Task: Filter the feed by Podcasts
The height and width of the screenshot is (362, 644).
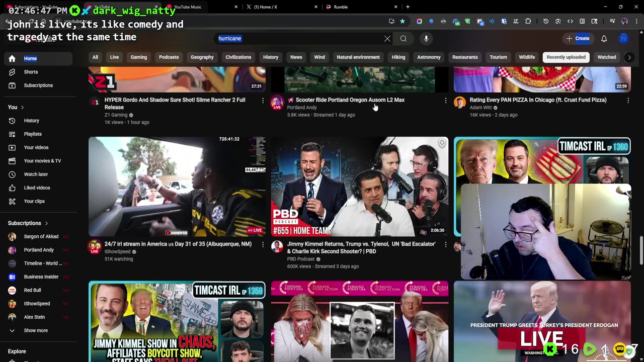Action: 169,57
